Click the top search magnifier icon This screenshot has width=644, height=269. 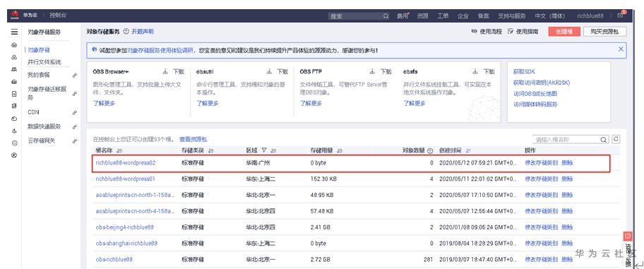386,16
